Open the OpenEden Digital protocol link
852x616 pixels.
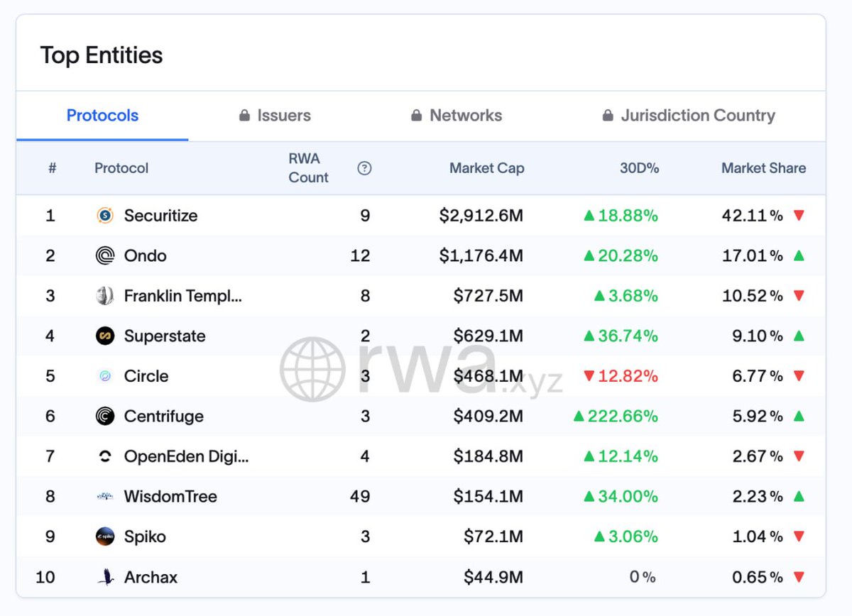coord(186,456)
